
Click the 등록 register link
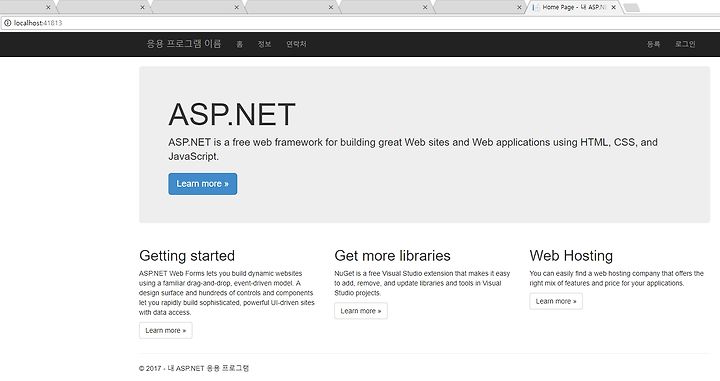[x=653, y=45]
